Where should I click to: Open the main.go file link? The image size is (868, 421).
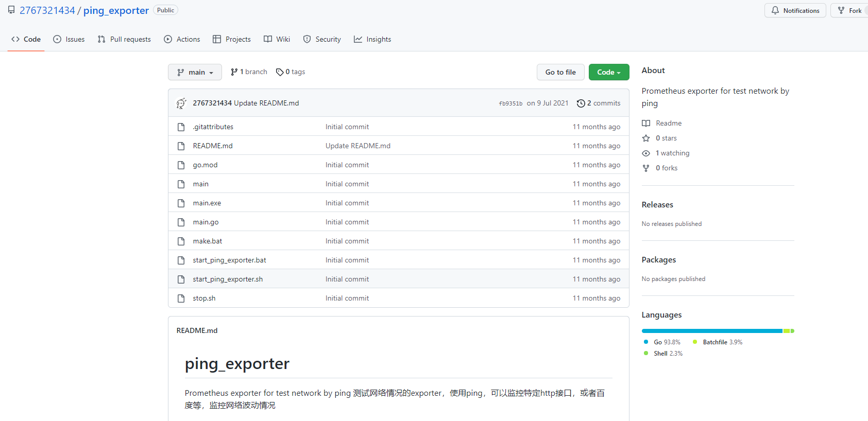pos(206,222)
